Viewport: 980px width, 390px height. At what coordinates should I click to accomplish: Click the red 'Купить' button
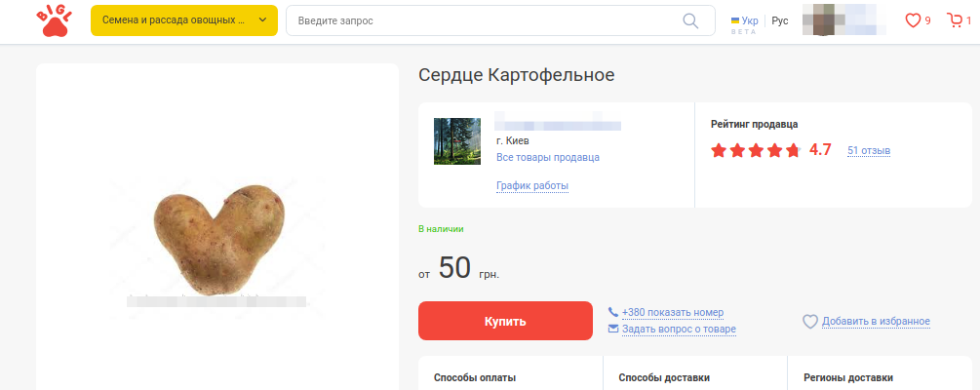click(505, 321)
